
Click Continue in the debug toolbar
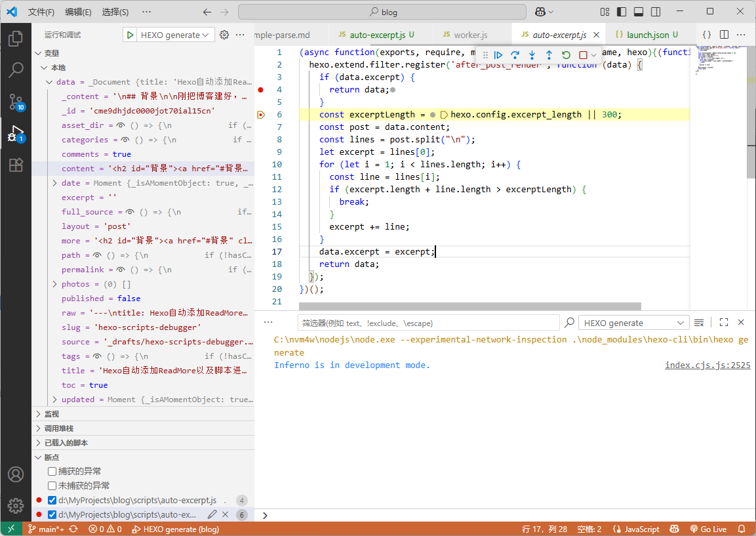click(x=498, y=56)
